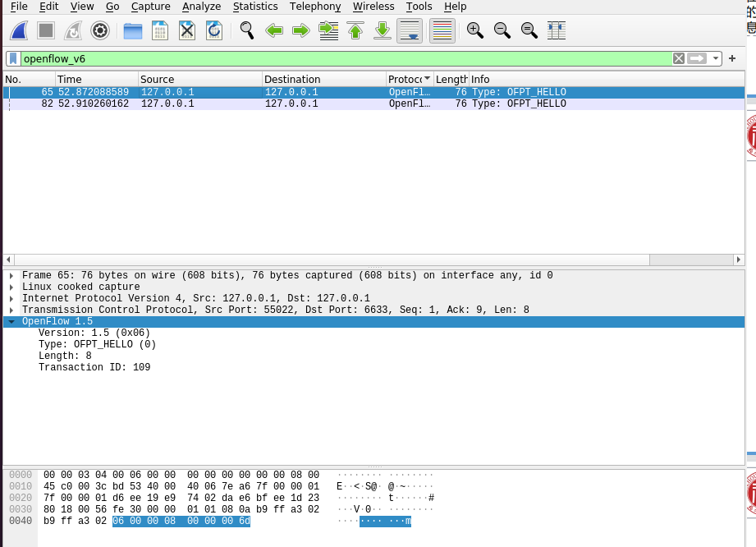
Task: Select packet 65 OFPT_HELLO row
Action: (373, 92)
